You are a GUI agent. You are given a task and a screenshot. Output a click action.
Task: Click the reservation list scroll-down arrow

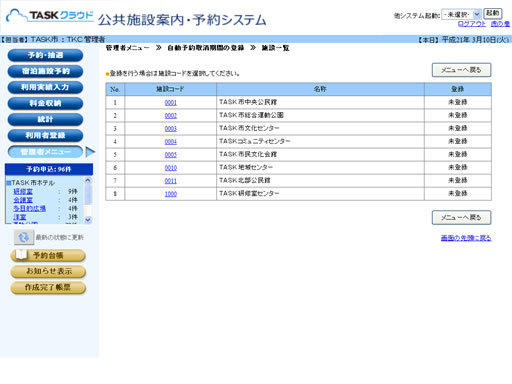pyautogui.click(x=88, y=220)
